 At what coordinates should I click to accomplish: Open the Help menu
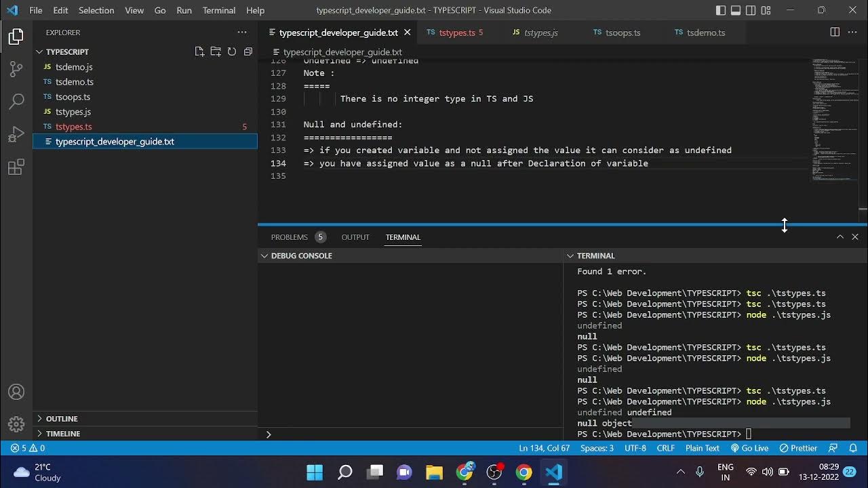point(255,10)
